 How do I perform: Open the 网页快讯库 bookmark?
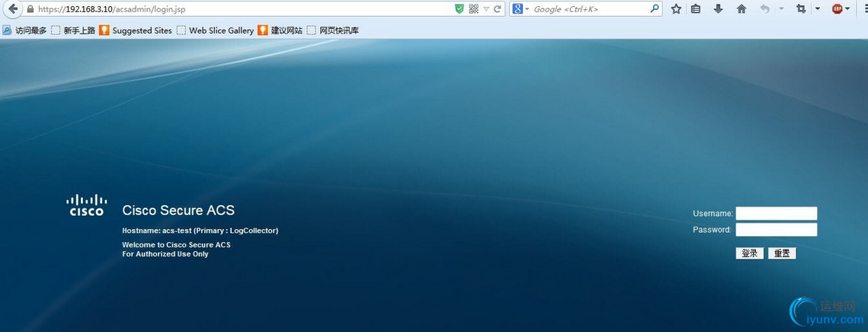tap(333, 31)
